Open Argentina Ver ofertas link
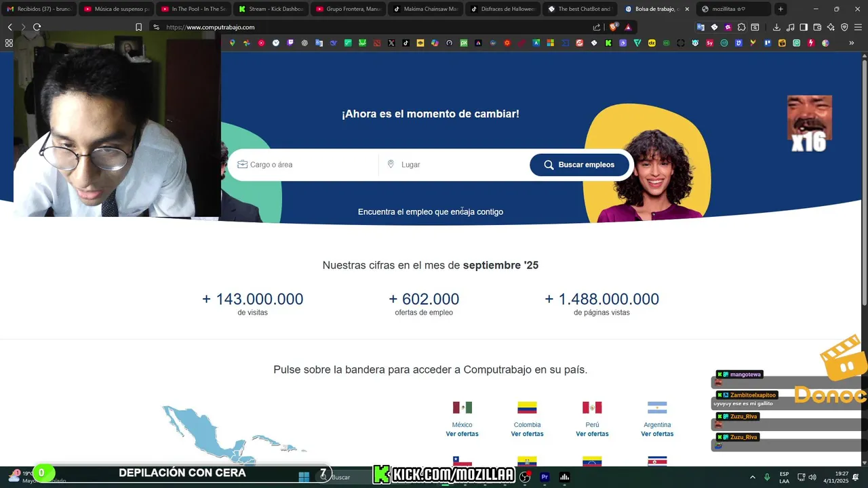868x488 pixels. (x=657, y=434)
